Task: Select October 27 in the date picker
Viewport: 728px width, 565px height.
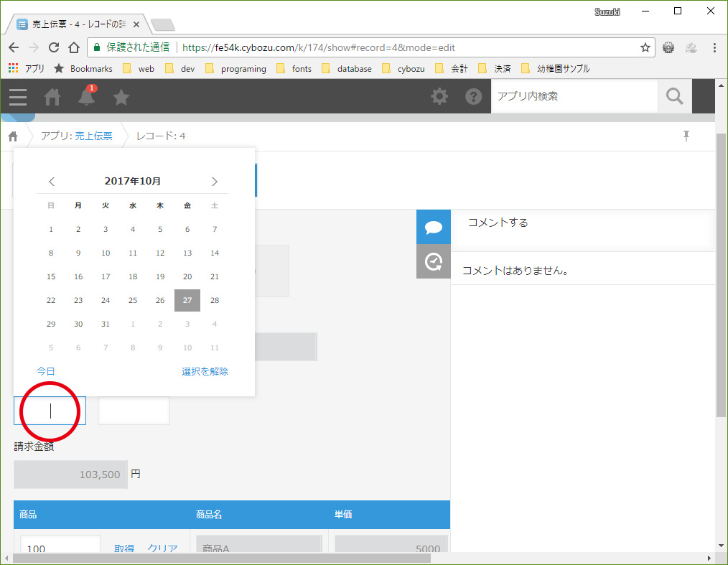Action: point(187,300)
